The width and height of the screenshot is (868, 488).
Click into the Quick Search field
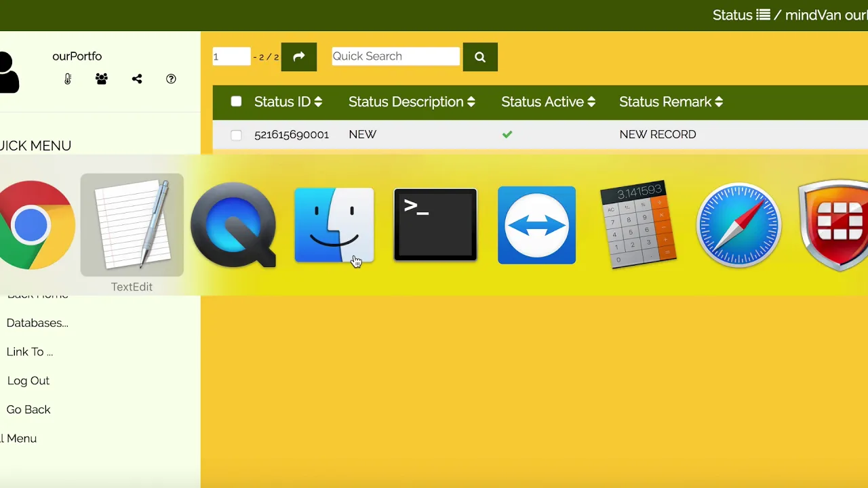coord(395,56)
